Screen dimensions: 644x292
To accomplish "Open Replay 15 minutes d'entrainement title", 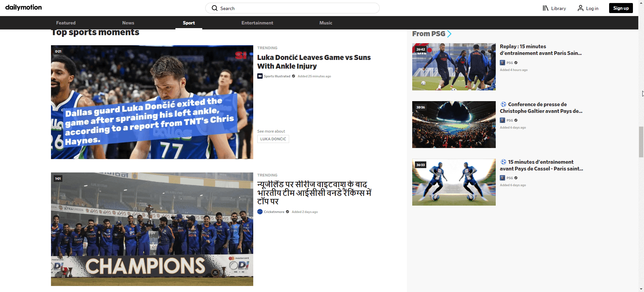I will tap(541, 50).
